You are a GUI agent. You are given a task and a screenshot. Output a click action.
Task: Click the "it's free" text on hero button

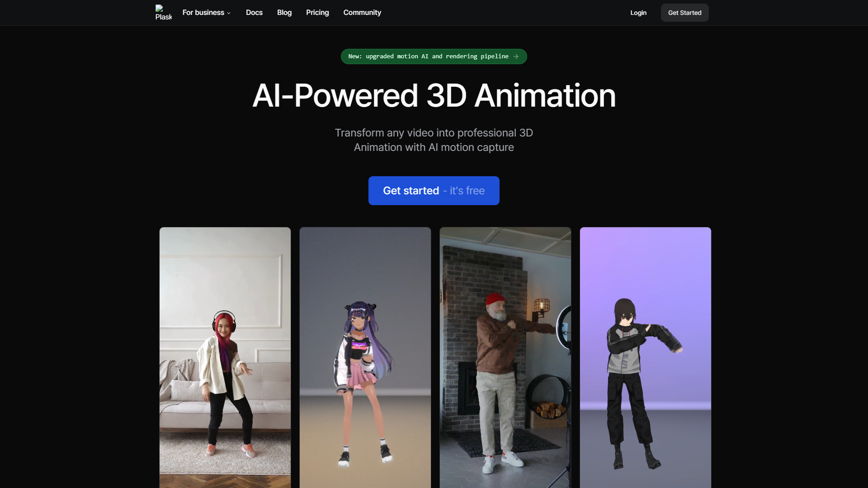pyautogui.click(x=467, y=191)
